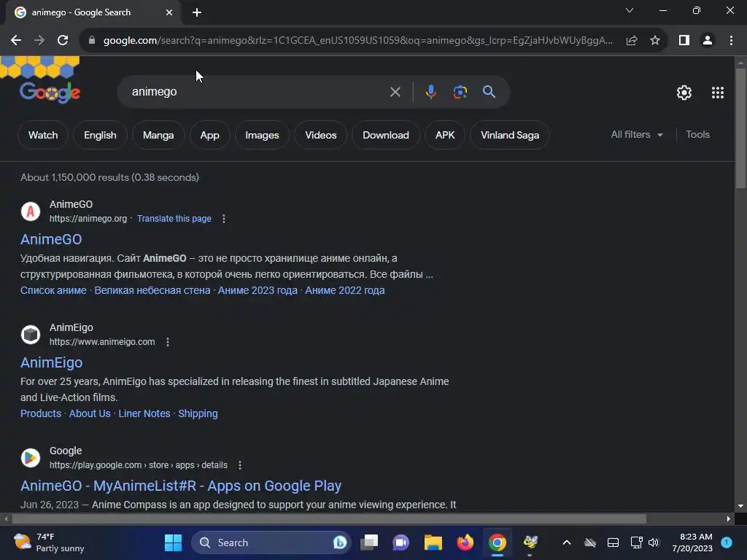
Task: Open the Google apps grid
Action: 718,93
